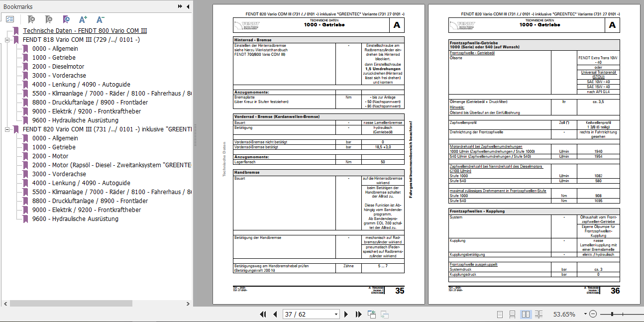
Task: Click bookmark icon beside 8800 - Druckluftanlage under FENDT 820
Action: tap(25, 201)
